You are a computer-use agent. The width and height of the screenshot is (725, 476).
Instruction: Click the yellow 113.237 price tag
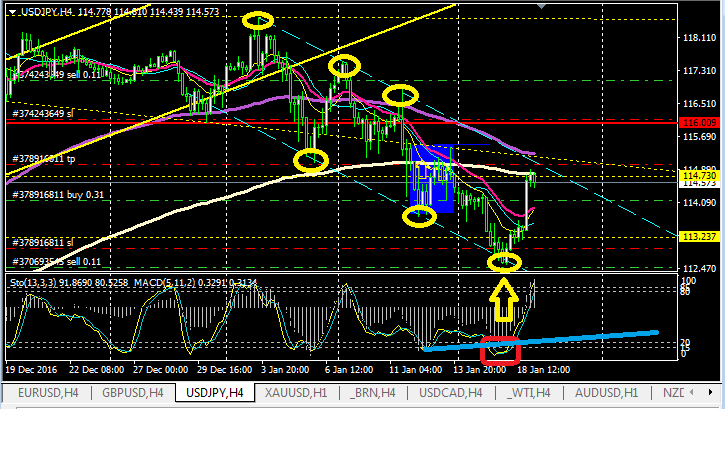(700, 236)
